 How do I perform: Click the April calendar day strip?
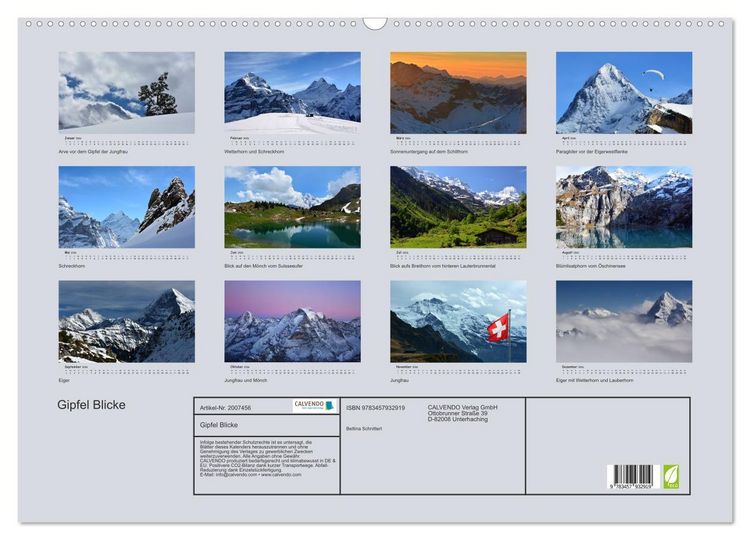click(x=624, y=142)
